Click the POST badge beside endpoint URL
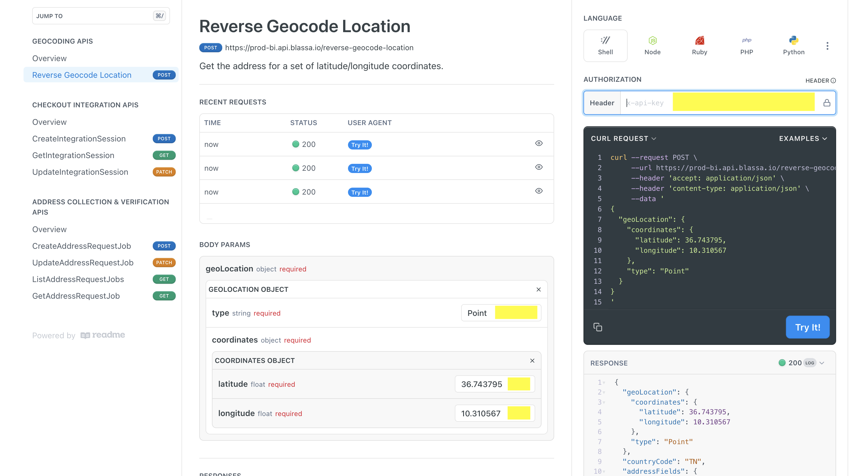Screen dimensions: 868x476 [210, 47]
